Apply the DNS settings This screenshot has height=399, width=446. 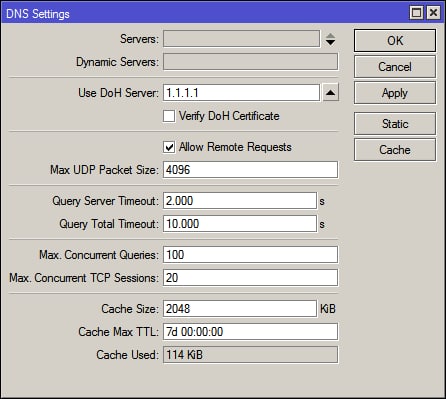[x=395, y=93]
